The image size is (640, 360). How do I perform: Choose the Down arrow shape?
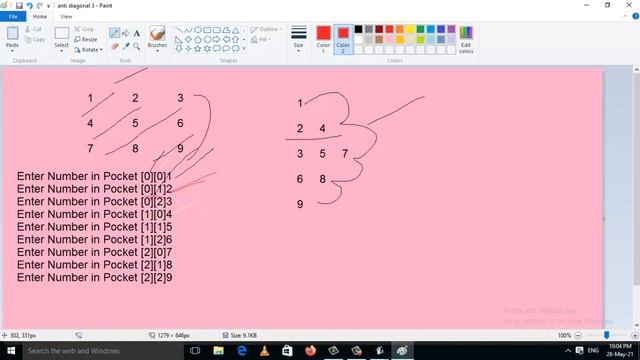pyautogui.click(x=178, y=49)
